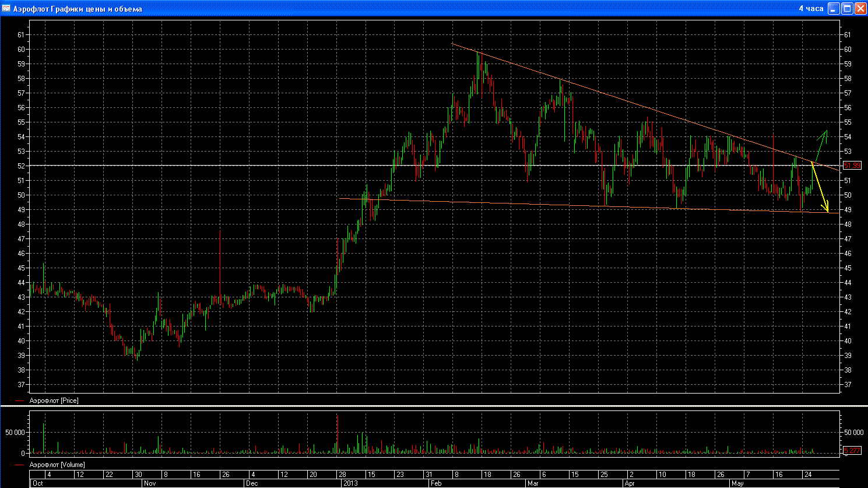Maximize the Аэрофлот chart window
The height and width of the screenshot is (488, 868).
click(x=847, y=8)
